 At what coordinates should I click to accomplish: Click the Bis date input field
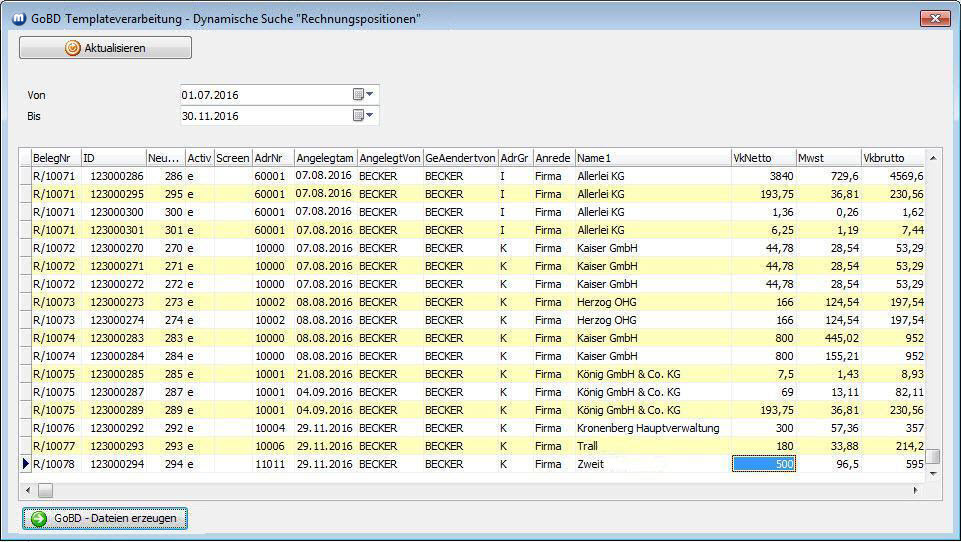pyautogui.click(x=264, y=116)
